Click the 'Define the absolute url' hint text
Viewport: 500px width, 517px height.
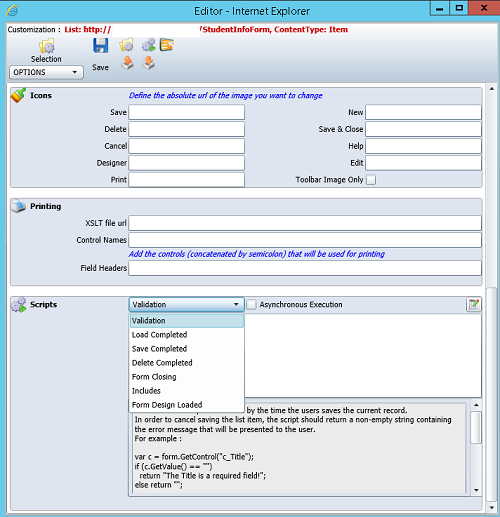226,96
